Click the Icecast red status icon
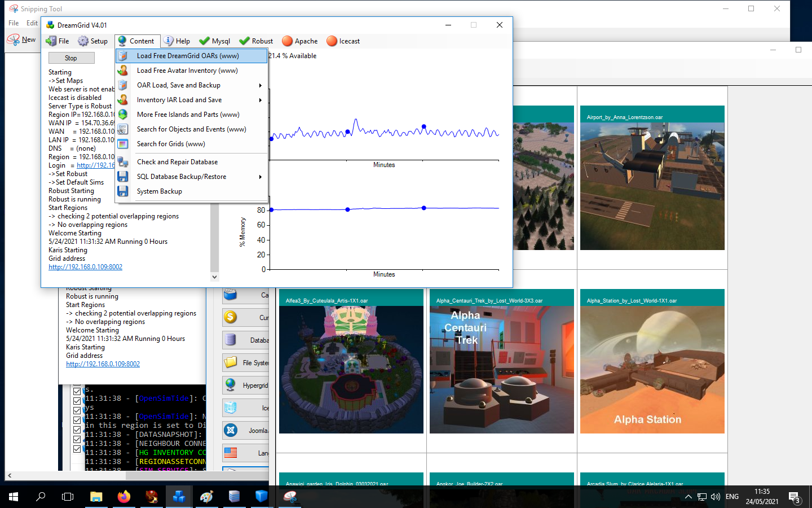Viewport: 812px width, 508px height. pyautogui.click(x=332, y=41)
